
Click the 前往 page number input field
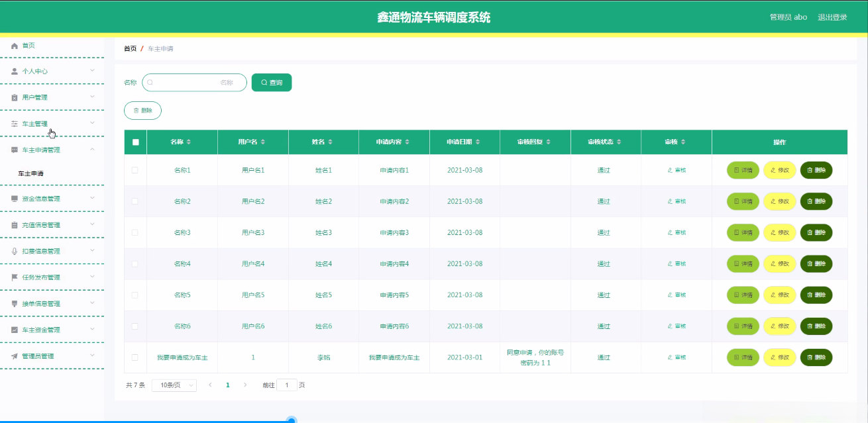pyautogui.click(x=286, y=385)
